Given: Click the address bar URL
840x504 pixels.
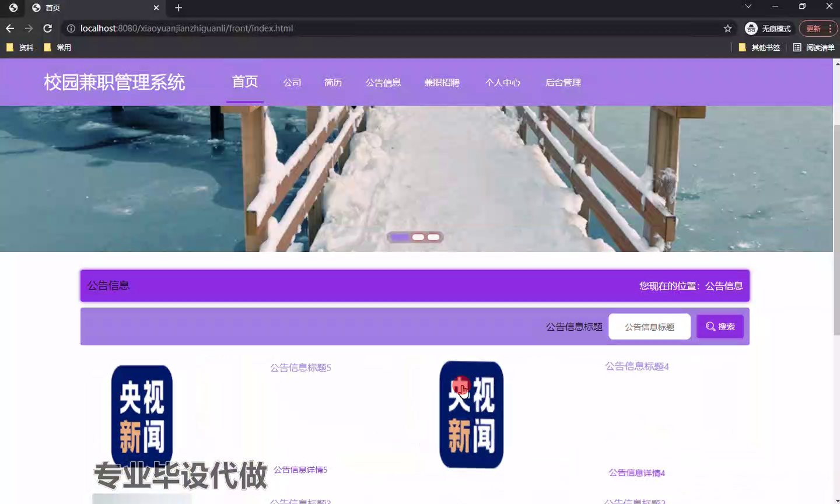Looking at the screenshot, I should [187, 28].
